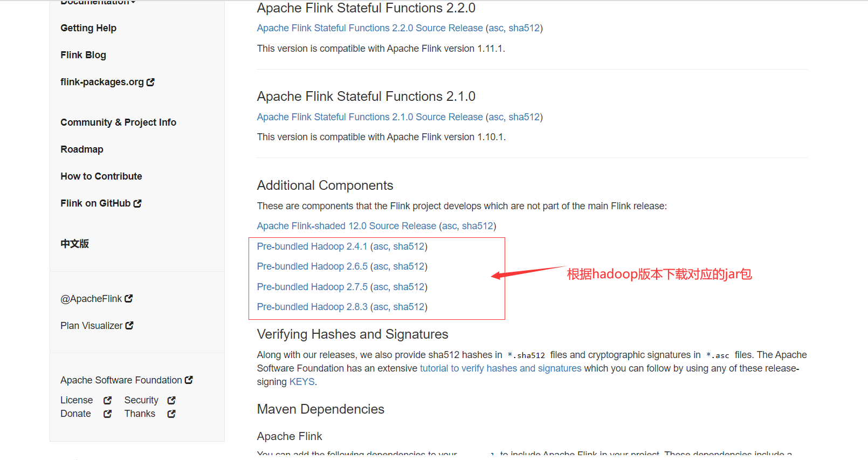Click the external link icon next to Thanks
This screenshot has height=460, width=868.
pos(171,414)
